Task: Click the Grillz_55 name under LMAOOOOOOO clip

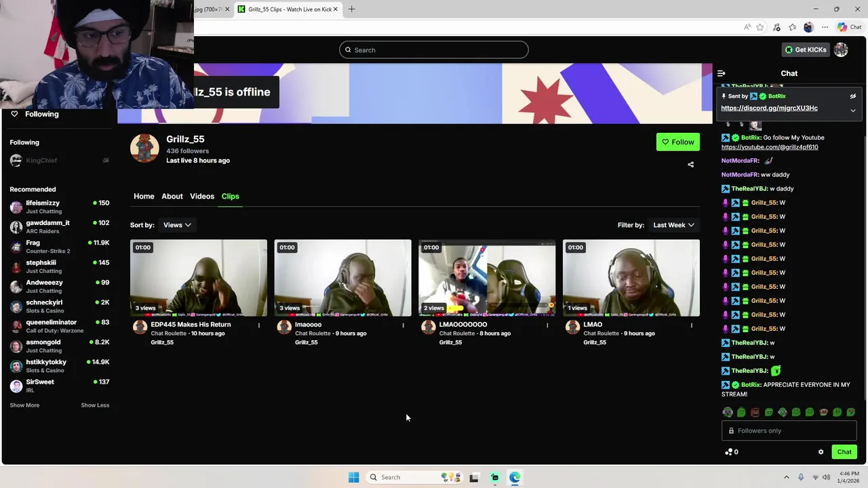Action: [450, 342]
